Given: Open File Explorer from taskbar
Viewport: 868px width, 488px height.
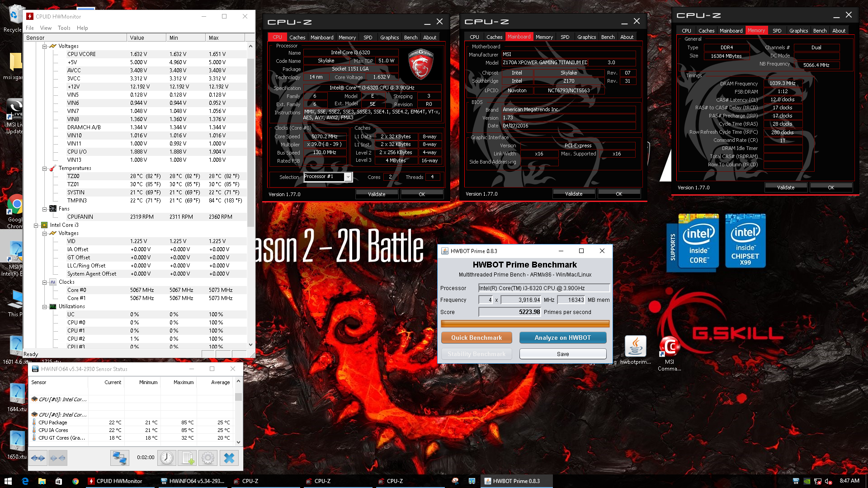Looking at the screenshot, I should pyautogui.click(x=42, y=481).
